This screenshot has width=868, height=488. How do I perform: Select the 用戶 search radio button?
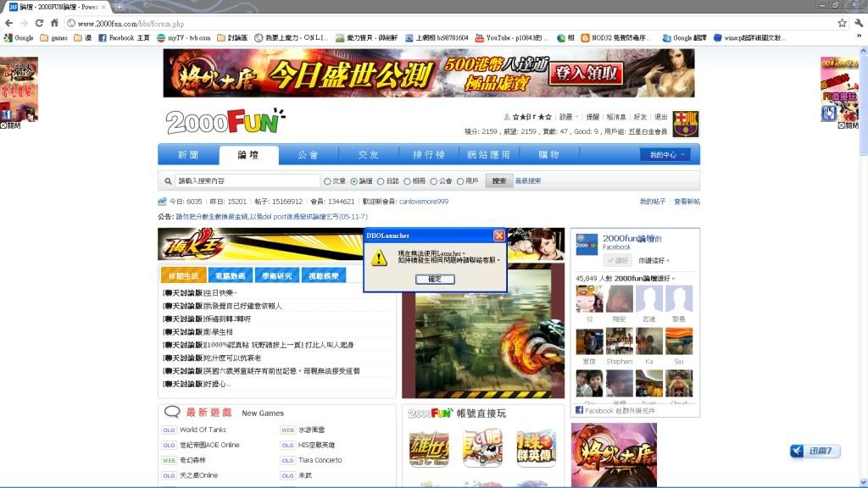(x=460, y=181)
